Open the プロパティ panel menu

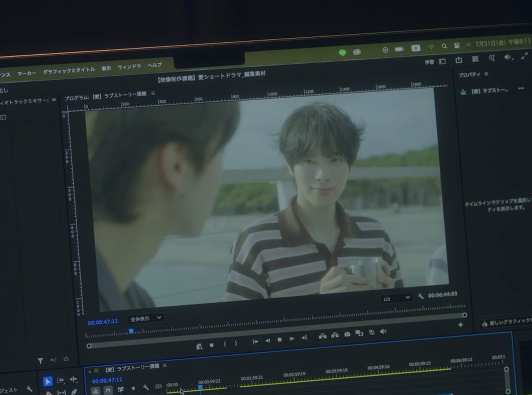486,74
